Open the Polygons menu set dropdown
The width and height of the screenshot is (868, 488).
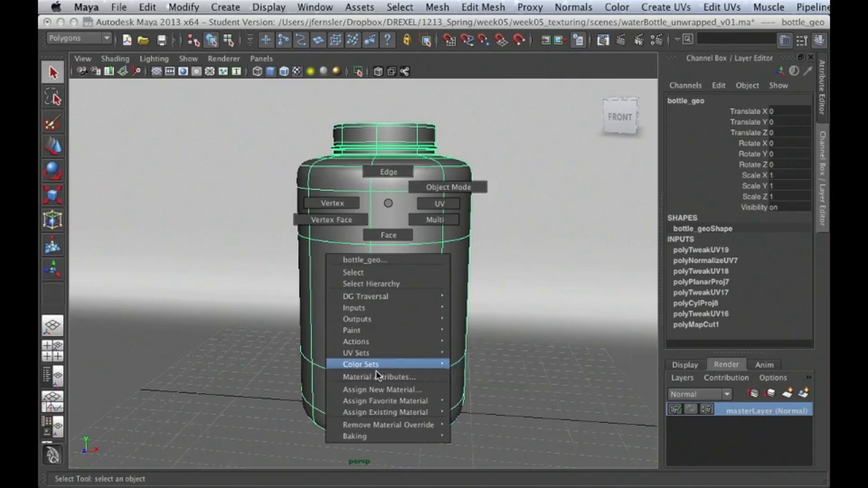click(79, 38)
